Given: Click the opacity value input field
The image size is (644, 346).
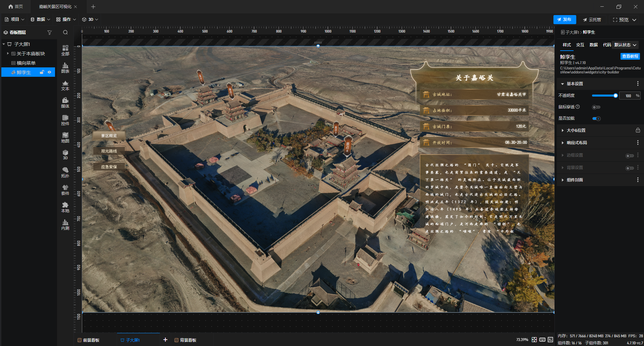Looking at the screenshot, I should [x=628, y=96].
